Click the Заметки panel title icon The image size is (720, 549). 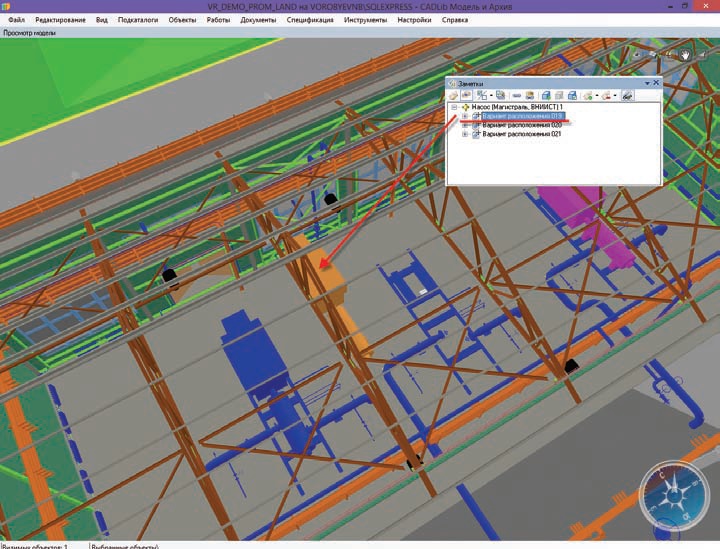[x=452, y=84]
